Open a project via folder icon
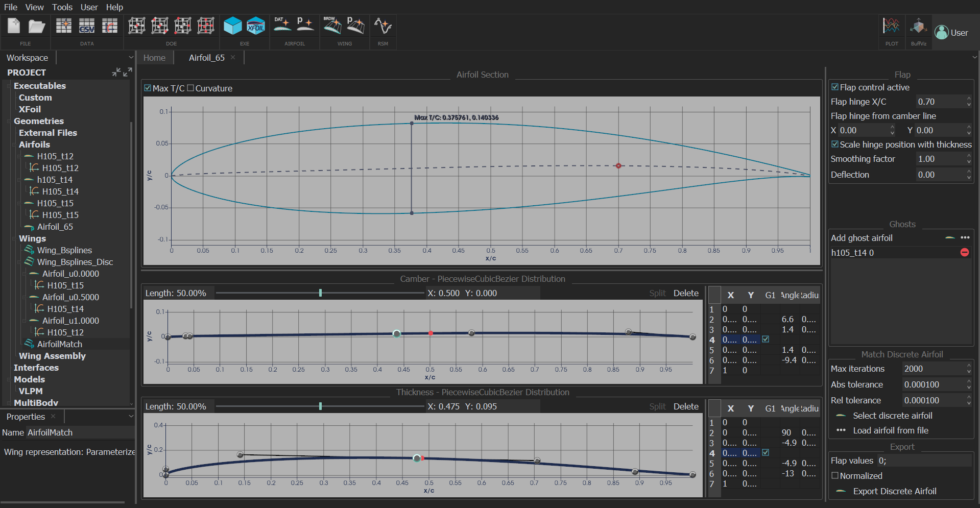Viewport: 980px width, 508px height. pyautogui.click(x=36, y=26)
